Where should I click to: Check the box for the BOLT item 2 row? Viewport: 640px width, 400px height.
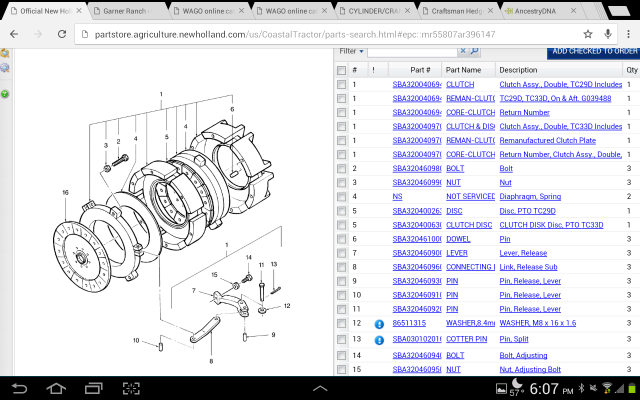tap(341, 169)
